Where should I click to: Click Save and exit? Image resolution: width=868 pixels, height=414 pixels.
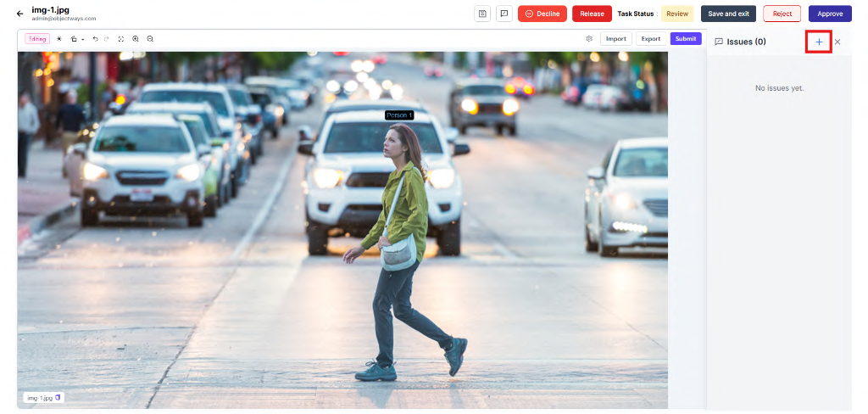coord(728,14)
